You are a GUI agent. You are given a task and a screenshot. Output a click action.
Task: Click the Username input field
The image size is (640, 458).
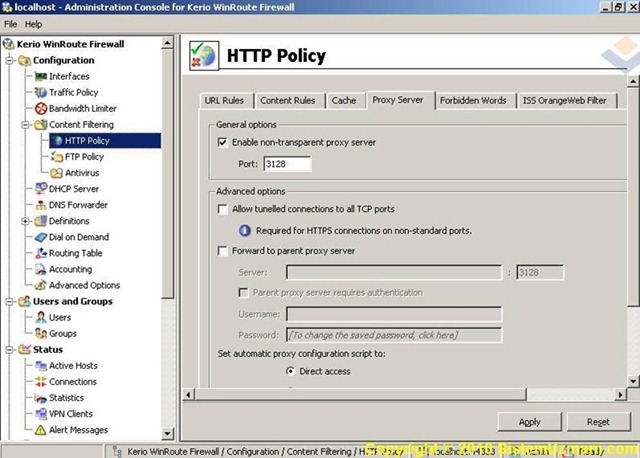(x=394, y=314)
